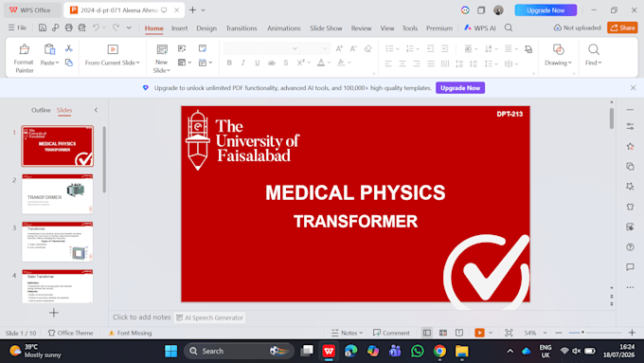The height and width of the screenshot is (363, 644).
Task: Expand the bullets list dropdown
Action: tap(397, 49)
